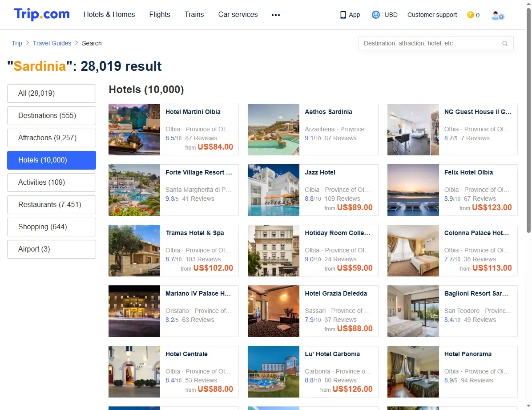Image resolution: width=532 pixels, height=410 pixels.
Task: Click the Trip Coins gold coin icon
Action: (470, 15)
